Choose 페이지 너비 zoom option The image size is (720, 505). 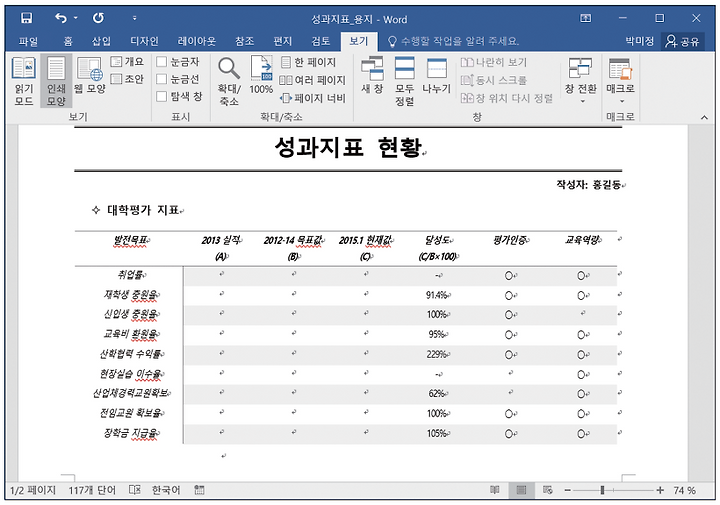[312, 98]
